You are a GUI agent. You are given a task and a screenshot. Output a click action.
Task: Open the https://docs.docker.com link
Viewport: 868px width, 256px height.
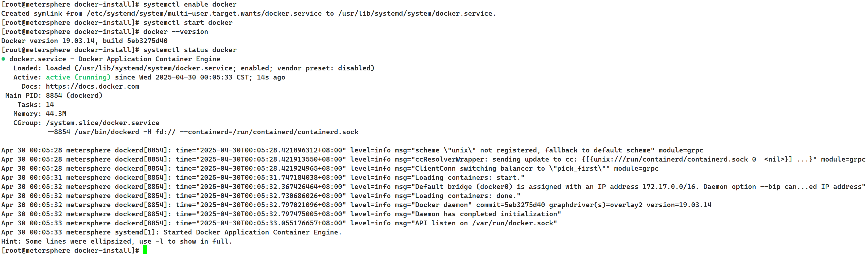pos(92,86)
